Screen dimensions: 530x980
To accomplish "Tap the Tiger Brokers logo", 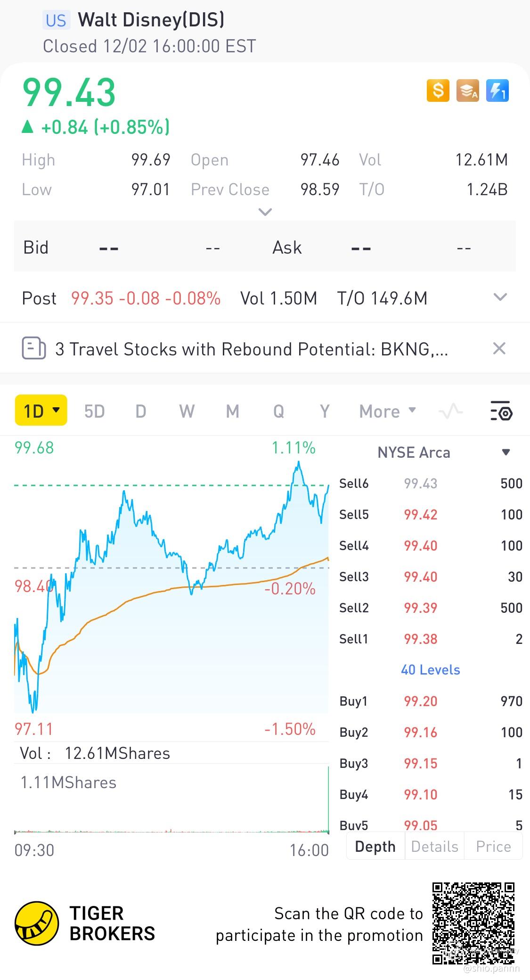I will coord(37,923).
